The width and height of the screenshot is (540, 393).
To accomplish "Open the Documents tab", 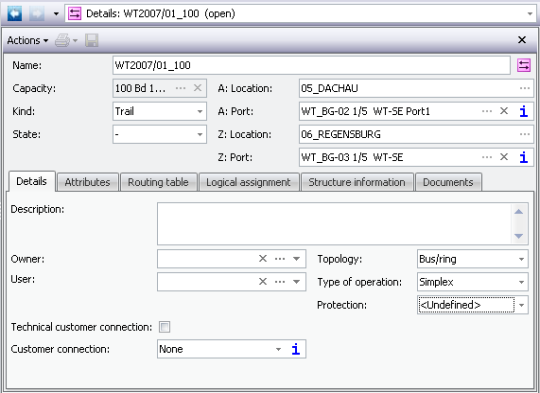I will pos(448,182).
